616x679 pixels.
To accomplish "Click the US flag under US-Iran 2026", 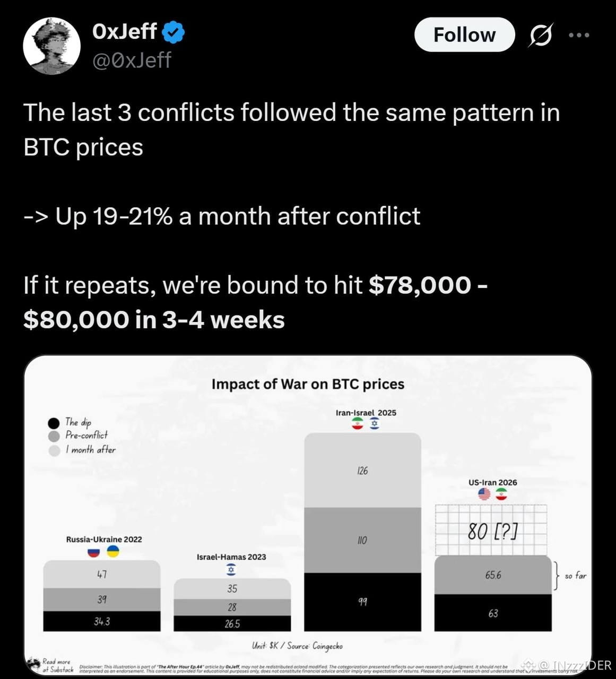I will click(484, 494).
